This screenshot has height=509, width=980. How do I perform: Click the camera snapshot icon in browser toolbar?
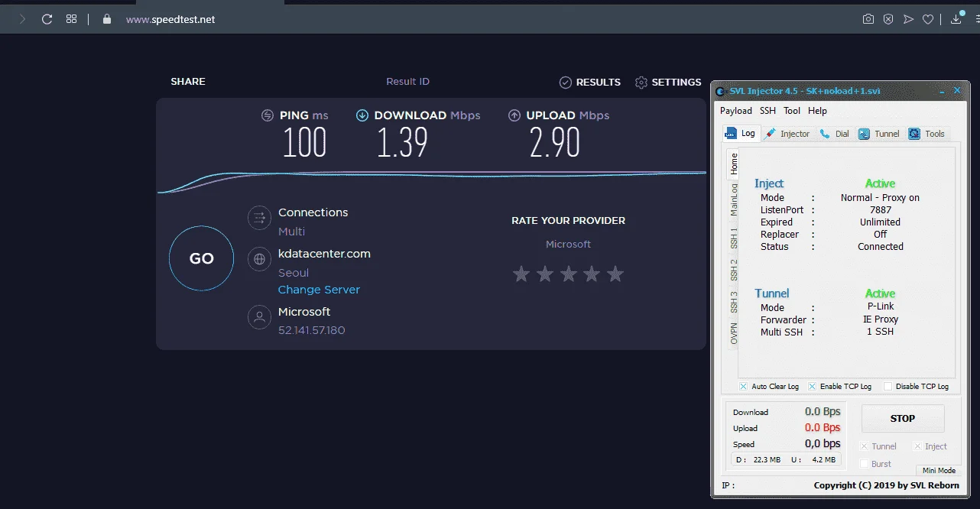tap(868, 19)
